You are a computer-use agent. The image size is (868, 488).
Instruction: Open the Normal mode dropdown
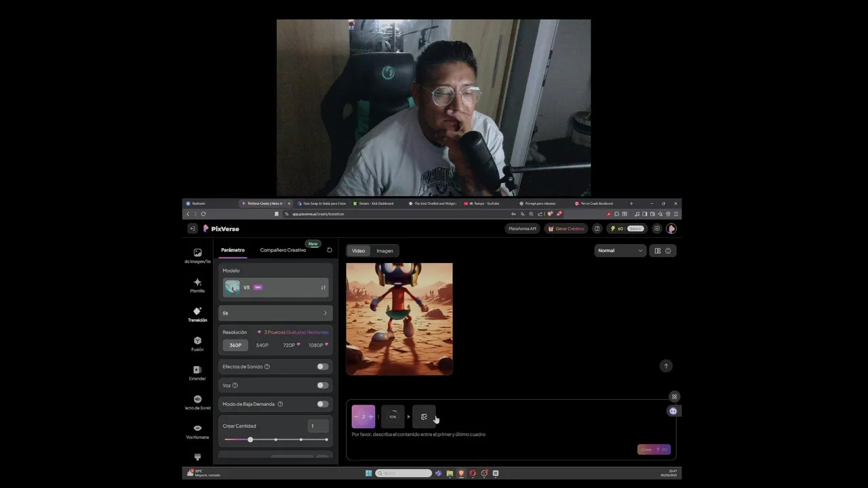[620, 251]
